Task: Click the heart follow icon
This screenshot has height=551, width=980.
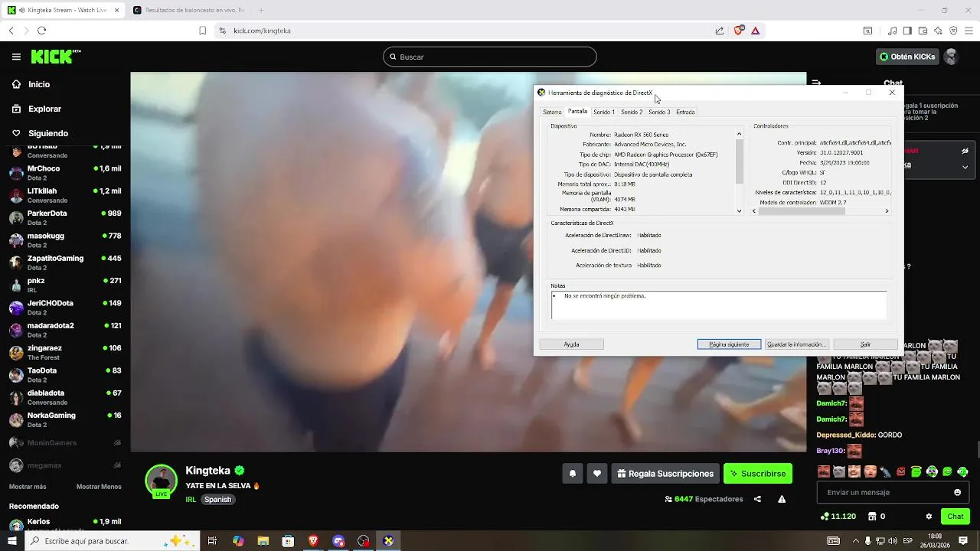Action: click(597, 474)
